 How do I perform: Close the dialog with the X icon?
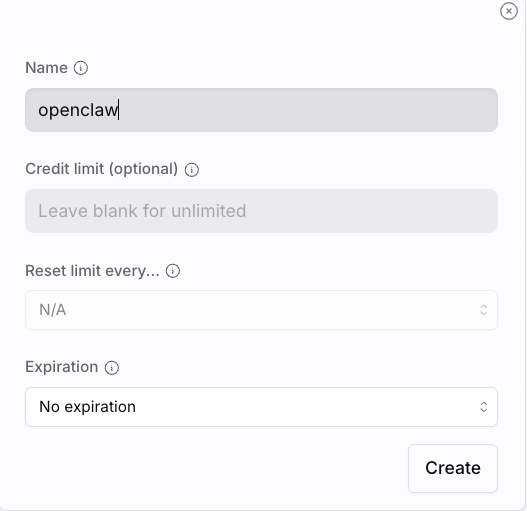509,11
